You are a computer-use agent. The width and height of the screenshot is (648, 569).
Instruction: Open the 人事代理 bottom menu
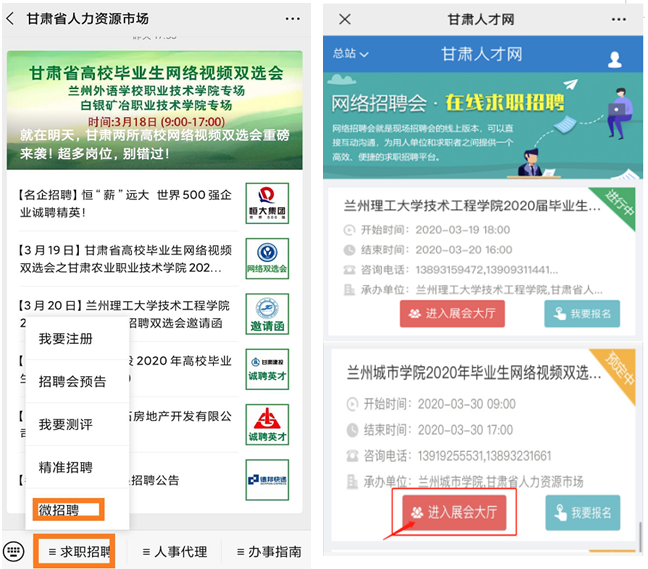(174, 552)
